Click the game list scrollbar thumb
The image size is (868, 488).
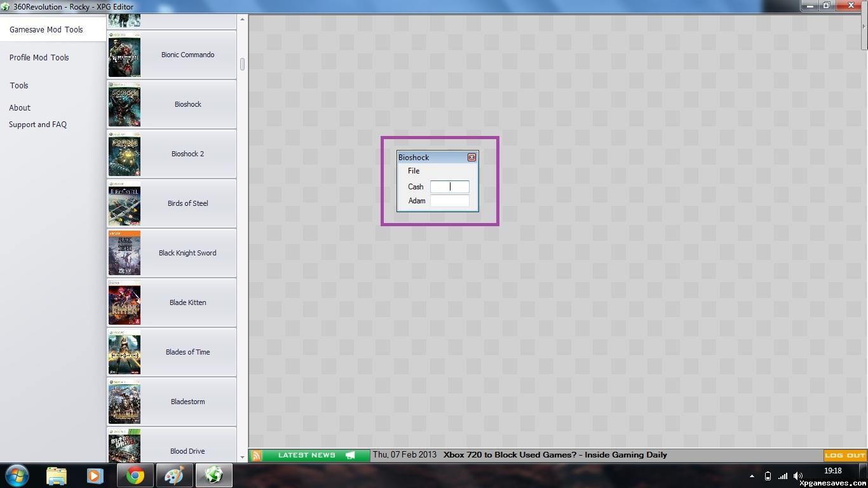pos(242,64)
